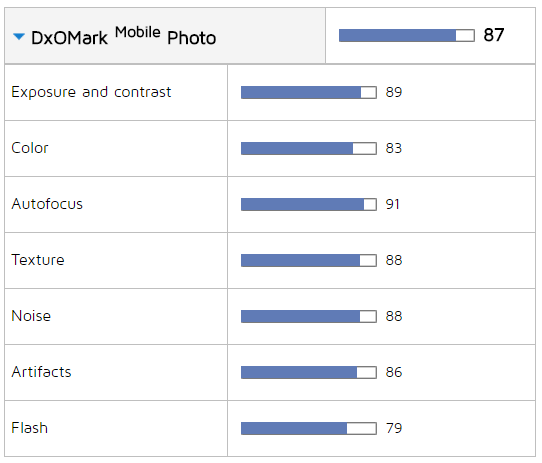Click the Autofocus row label
The height and width of the screenshot is (463, 542).
click(x=47, y=204)
